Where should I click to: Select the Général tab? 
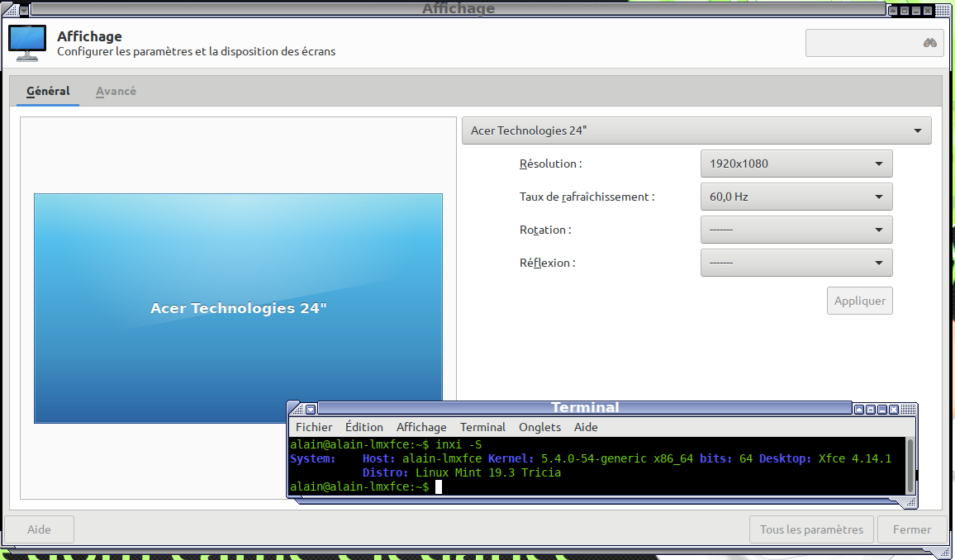(x=48, y=91)
